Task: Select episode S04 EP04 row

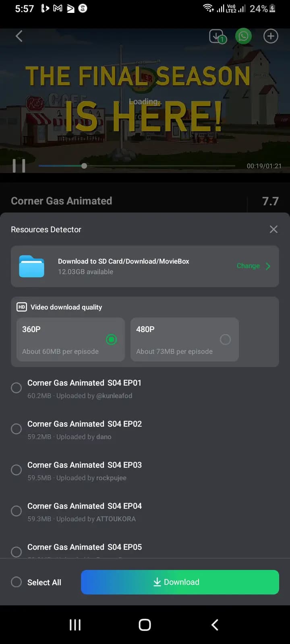Action: (85, 511)
